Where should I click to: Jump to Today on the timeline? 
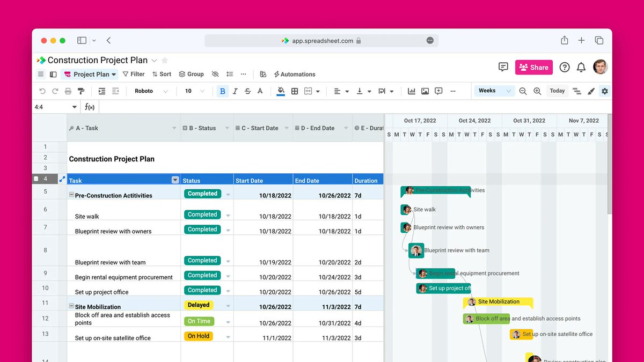pos(557,91)
